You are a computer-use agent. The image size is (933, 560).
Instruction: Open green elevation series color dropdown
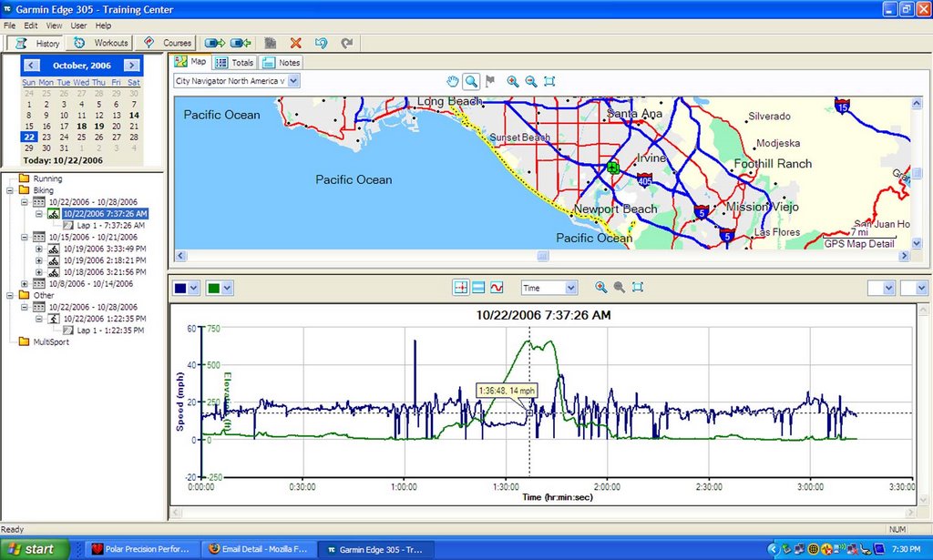pyautogui.click(x=227, y=289)
